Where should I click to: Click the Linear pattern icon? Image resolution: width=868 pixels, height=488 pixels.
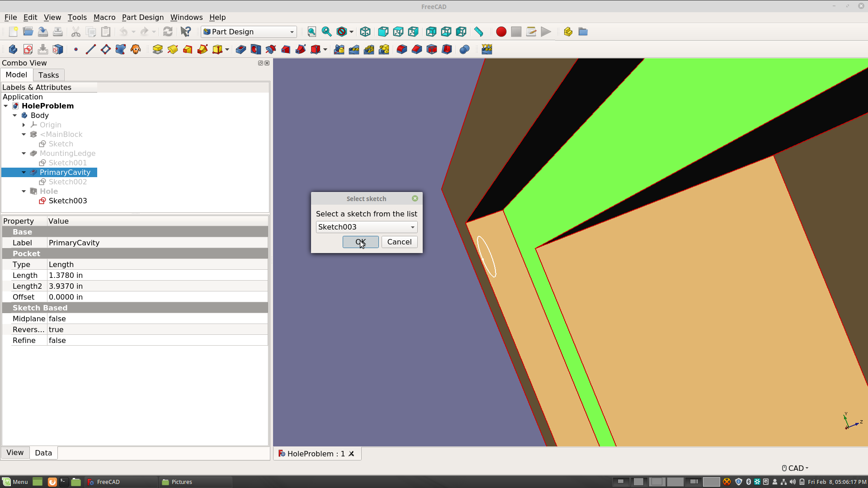coord(354,49)
